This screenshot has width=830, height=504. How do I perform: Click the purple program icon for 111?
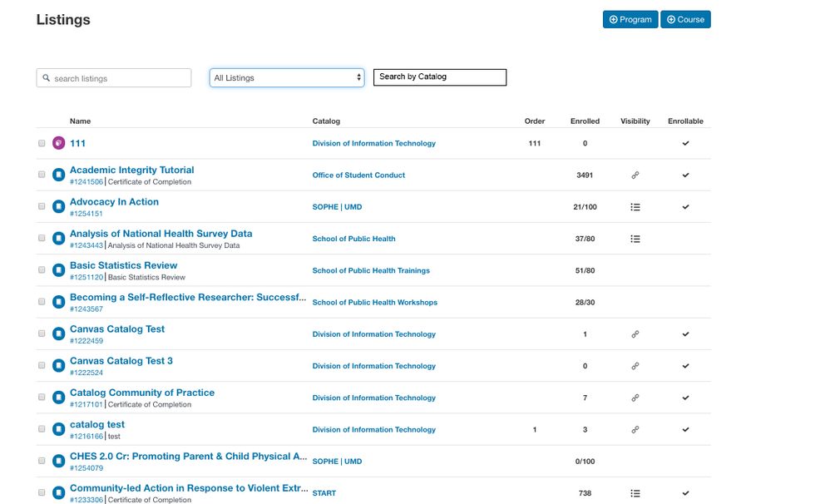point(58,143)
